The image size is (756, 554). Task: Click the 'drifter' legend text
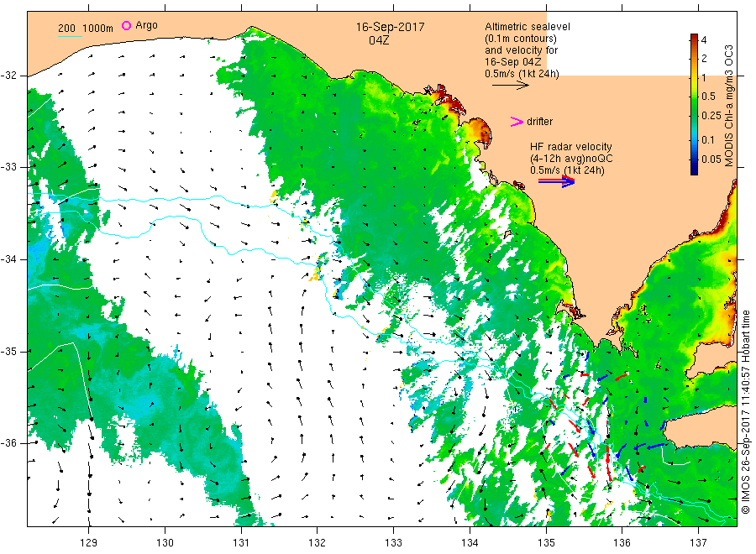point(539,122)
